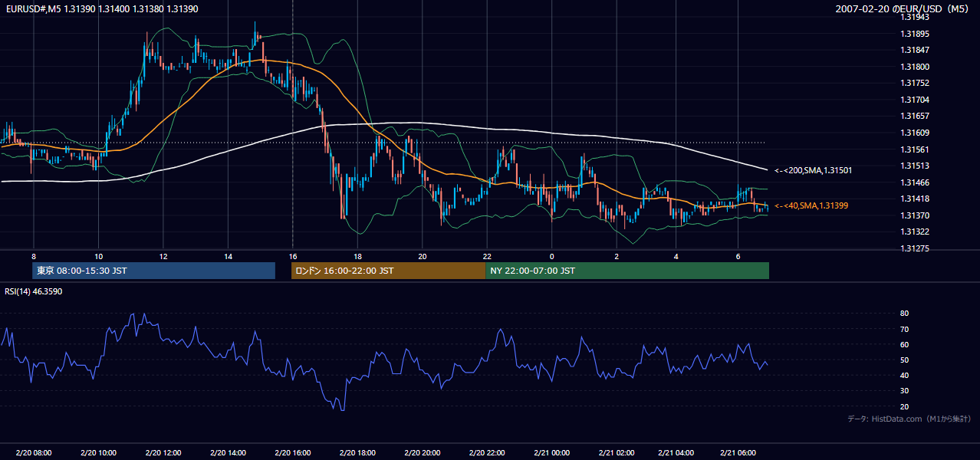The image size is (980, 460).
Task: Click RSI scale value 50
Action: [x=905, y=360]
